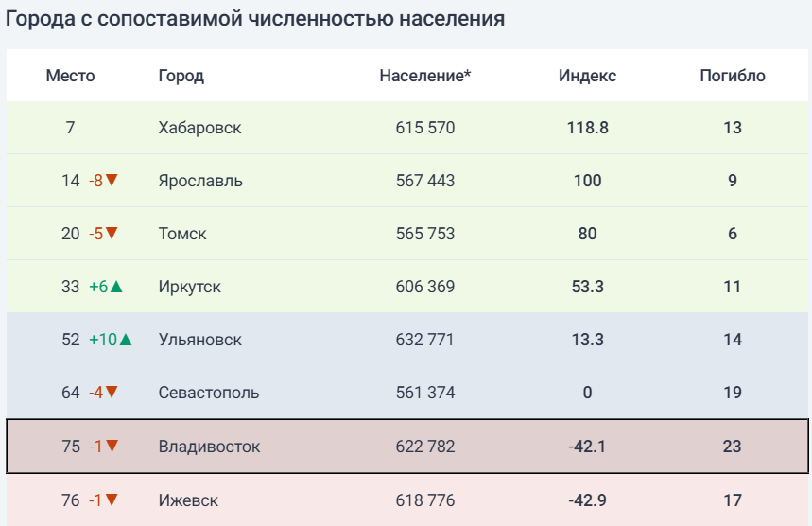
Task: Click the Погибло column header
Action: (733, 76)
